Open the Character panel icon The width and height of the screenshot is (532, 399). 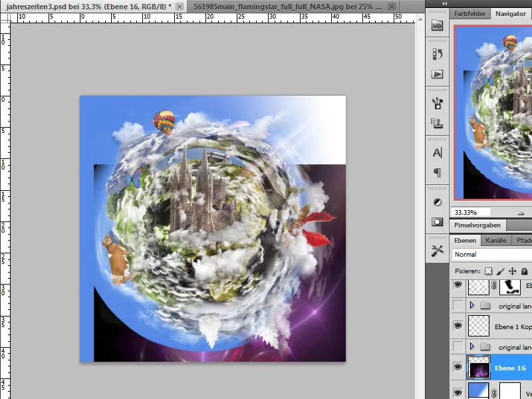[437, 153]
